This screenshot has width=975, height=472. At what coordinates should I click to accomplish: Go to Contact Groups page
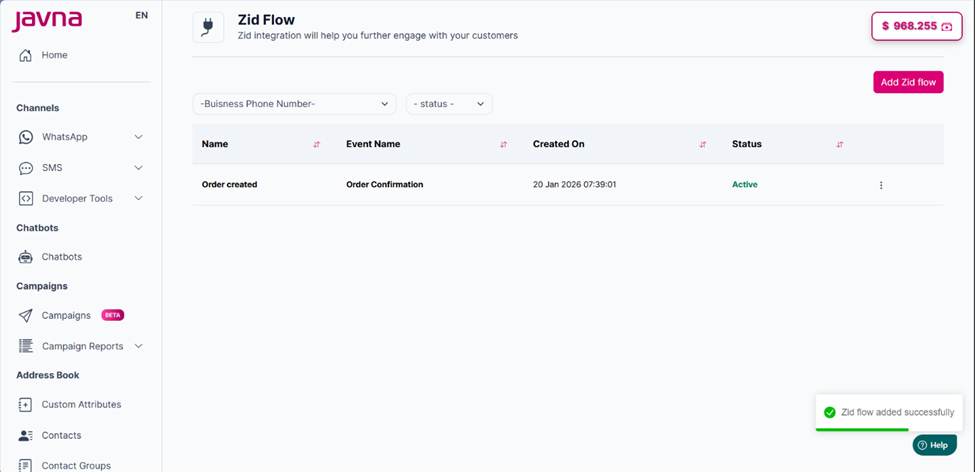pos(76,466)
